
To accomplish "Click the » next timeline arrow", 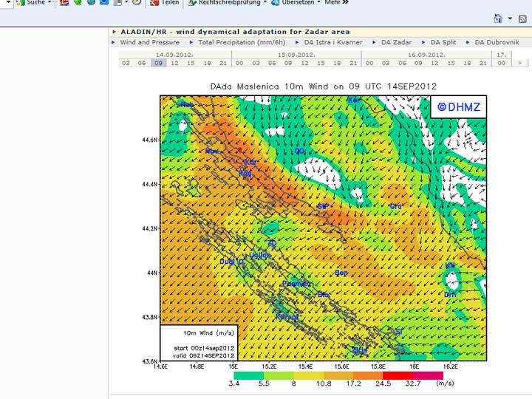I will (x=519, y=64).
